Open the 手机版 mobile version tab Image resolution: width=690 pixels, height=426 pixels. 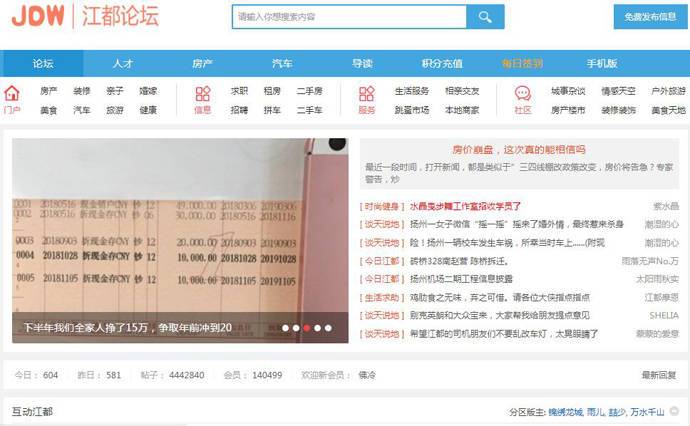602,63
